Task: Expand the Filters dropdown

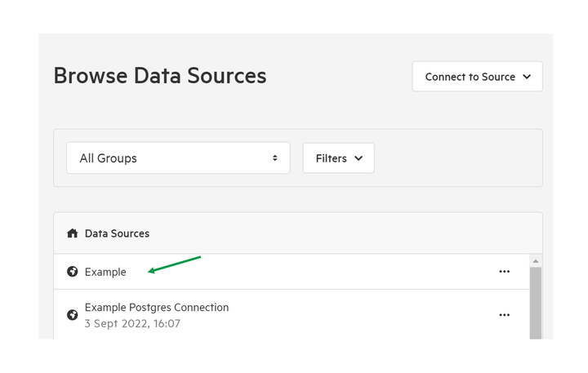Action: [x=339, y=158]
